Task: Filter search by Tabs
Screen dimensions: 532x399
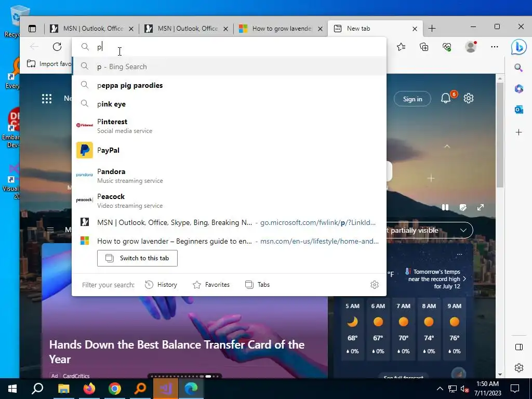Action: 258,285
